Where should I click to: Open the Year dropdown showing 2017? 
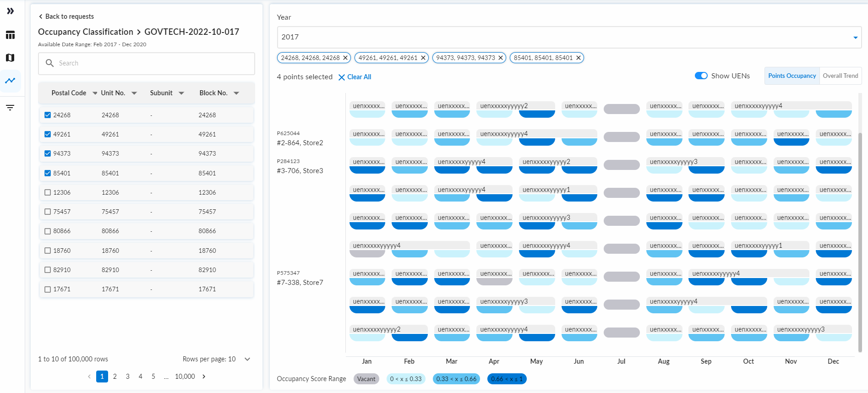[569, 37]
